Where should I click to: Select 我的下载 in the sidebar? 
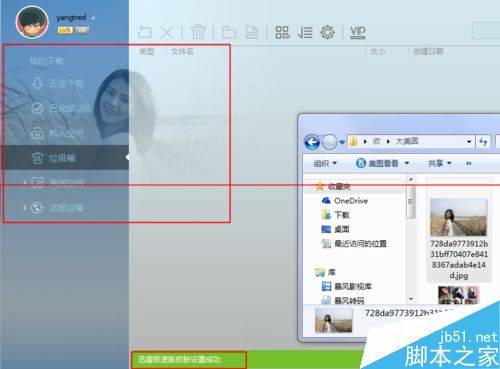pyautogui.click(x=46, y=61)
